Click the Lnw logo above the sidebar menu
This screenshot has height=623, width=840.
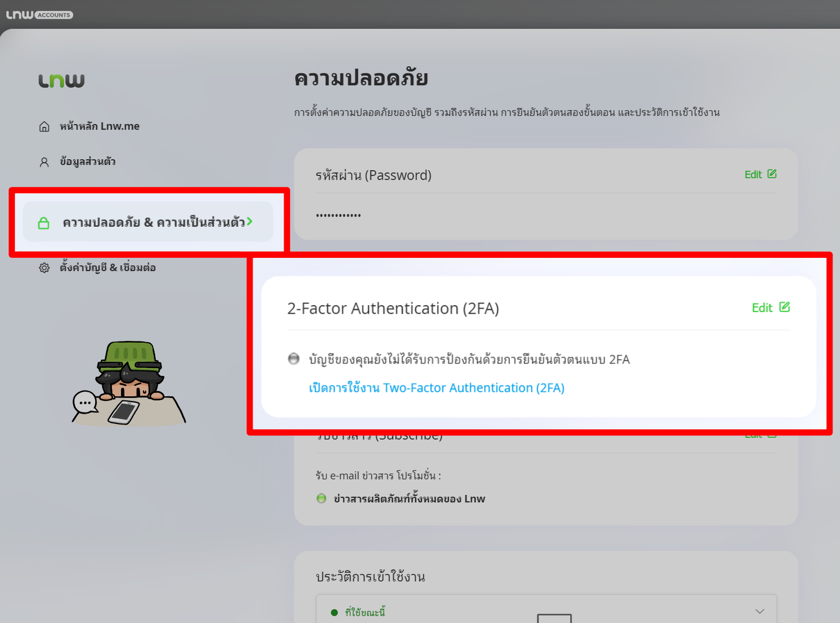click(62, 81)
